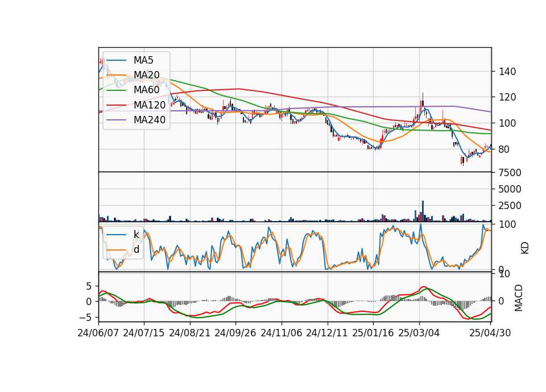The image size is (546, 392).
Task: Click the MA5 legend label
Action: [x=143, y=60]
